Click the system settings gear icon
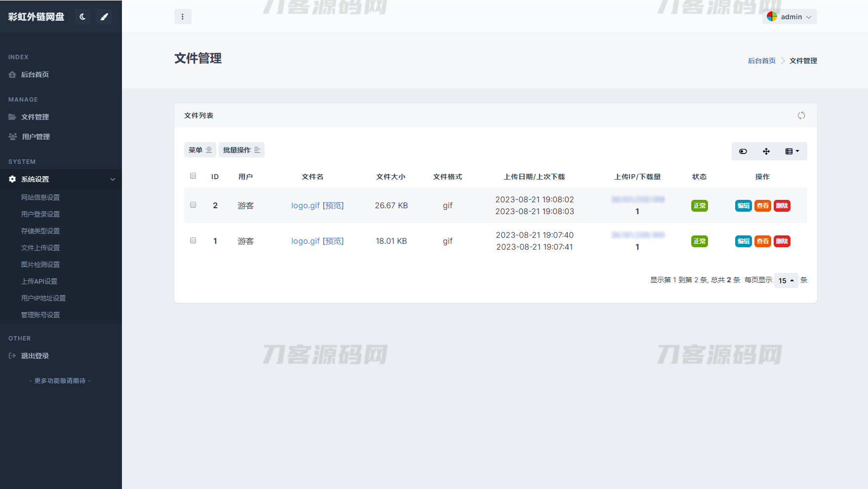Viewport: 868px width, 489px height. (x=12, y=179)
